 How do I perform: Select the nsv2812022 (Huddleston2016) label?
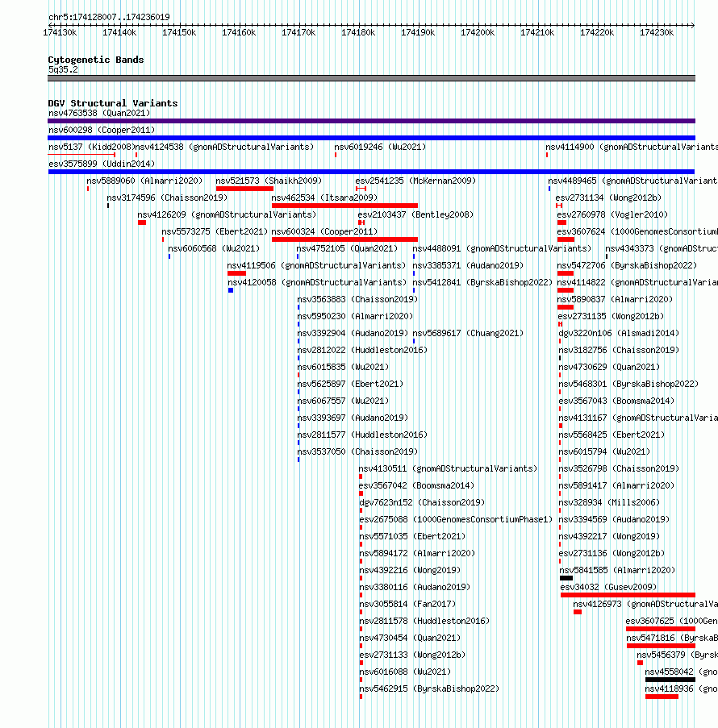(362, 351)
